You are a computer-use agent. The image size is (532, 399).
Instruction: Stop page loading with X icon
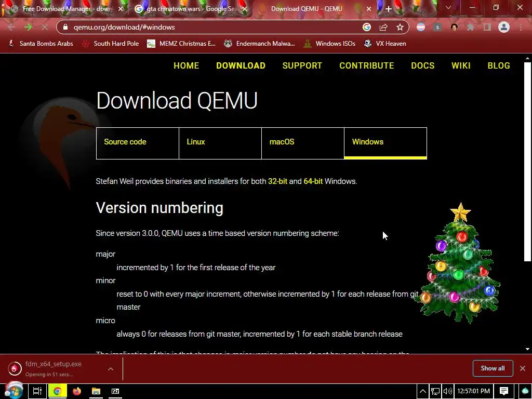[45, 27]
